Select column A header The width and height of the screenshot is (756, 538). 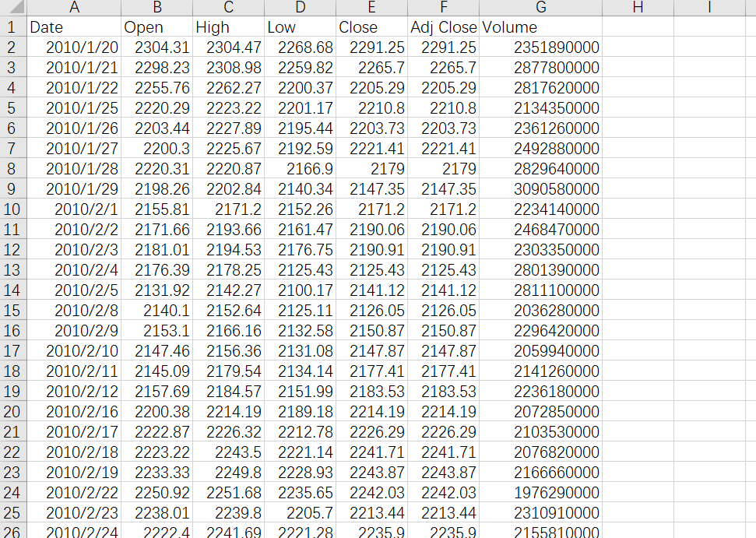tap(74, 7)
